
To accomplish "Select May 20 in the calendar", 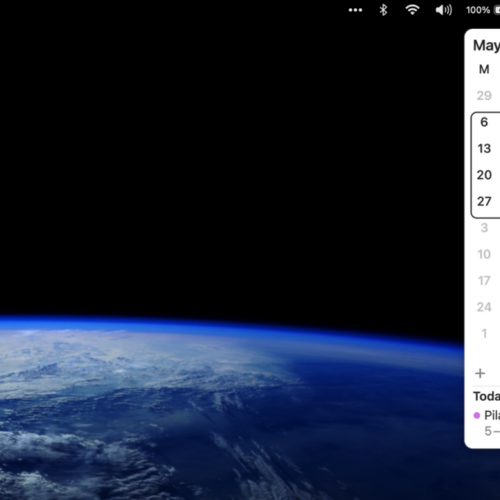I will tap(484, 175).
